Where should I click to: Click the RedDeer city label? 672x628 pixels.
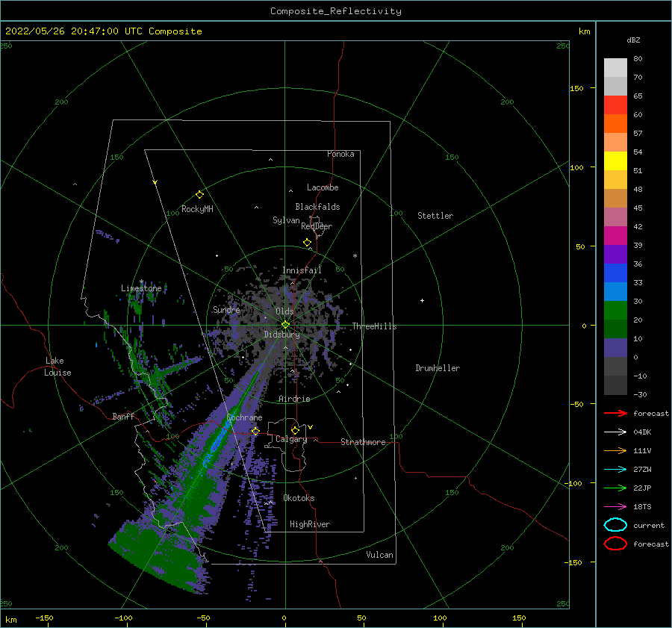(317, 226)
